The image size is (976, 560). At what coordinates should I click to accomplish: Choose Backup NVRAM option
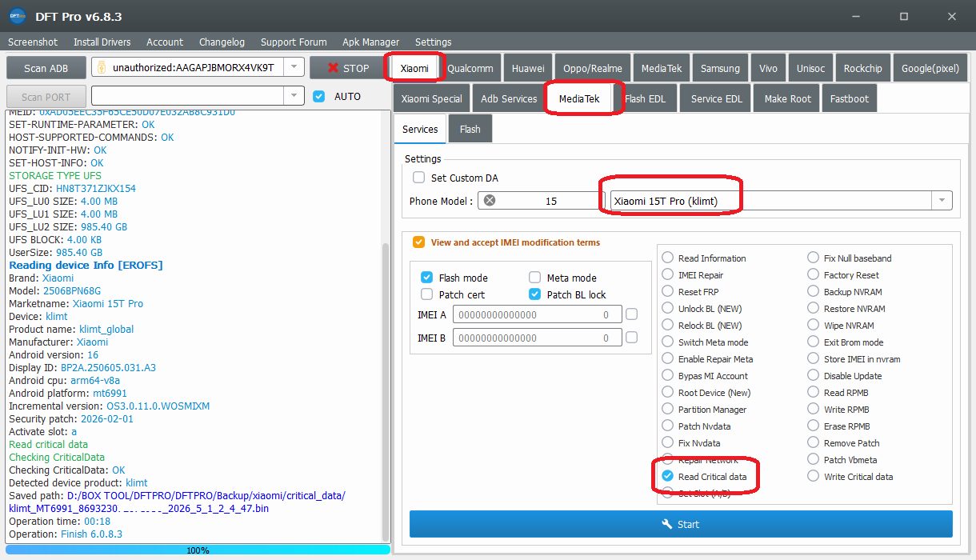[x=814, y=291]
